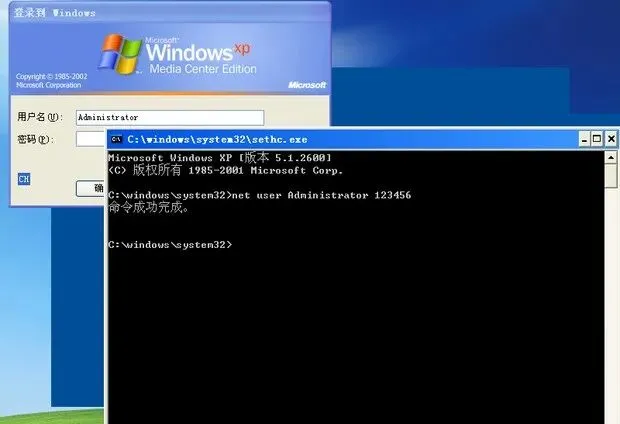Click the '版权所有 1985-2001 Microsoft Corp.' line
Viewport: 620px width, 424px height.
[x=225, y=170]
